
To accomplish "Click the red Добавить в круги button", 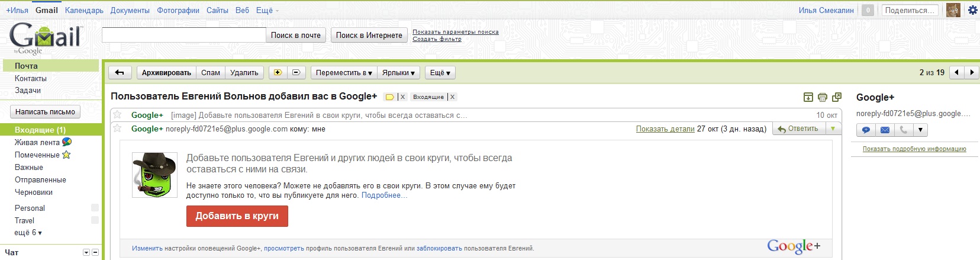I will [237, 216].
